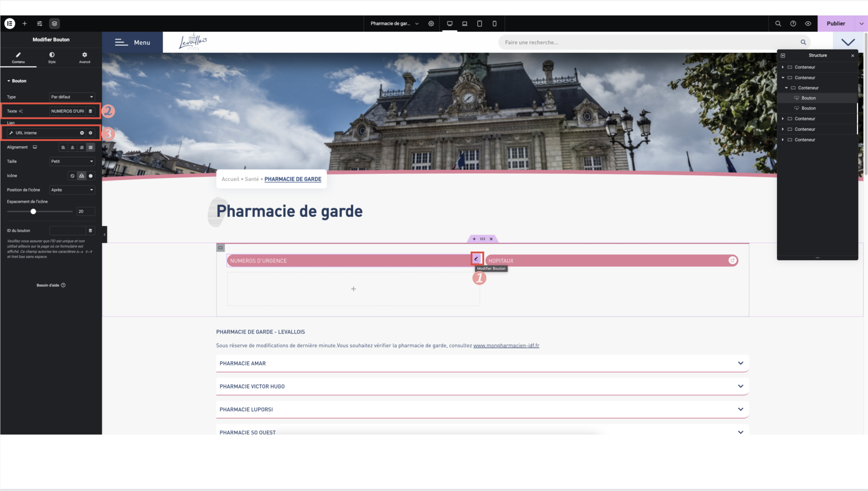Image resolution: width=868 pixels, height=491 pixels.
Task: Open the Type dropdown
Action: 72,97
